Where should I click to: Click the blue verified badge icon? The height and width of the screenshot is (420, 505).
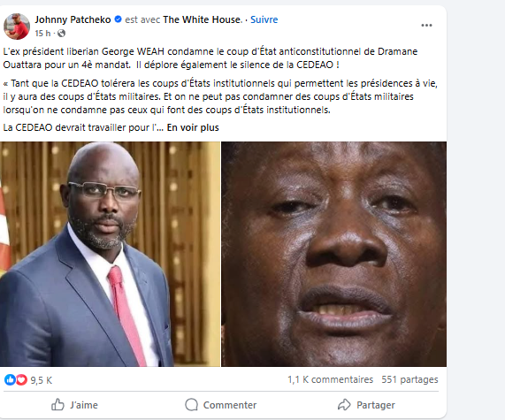click(x=119, y=19)
